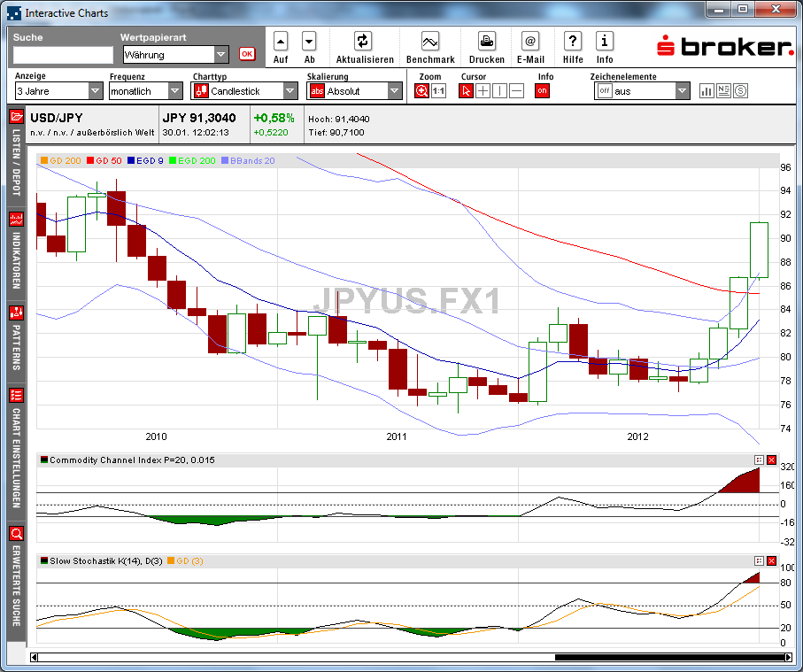Select the crosshair cursor mode

tap(483, 91)
